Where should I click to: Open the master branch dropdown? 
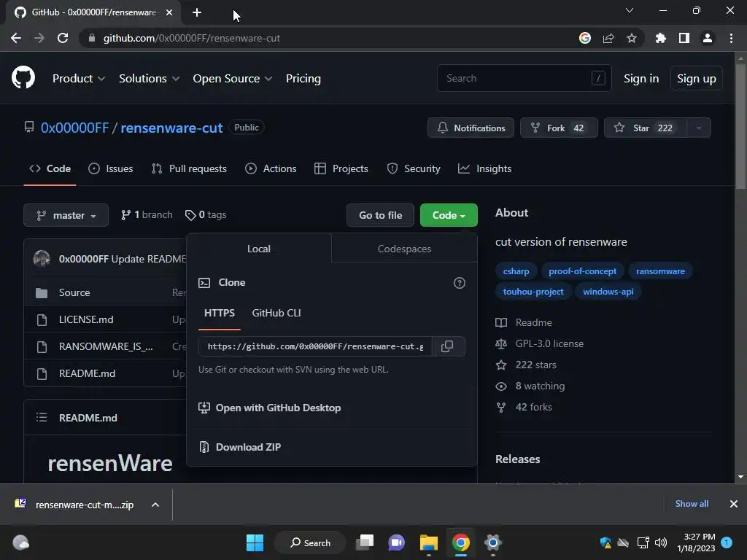point(66,215)
